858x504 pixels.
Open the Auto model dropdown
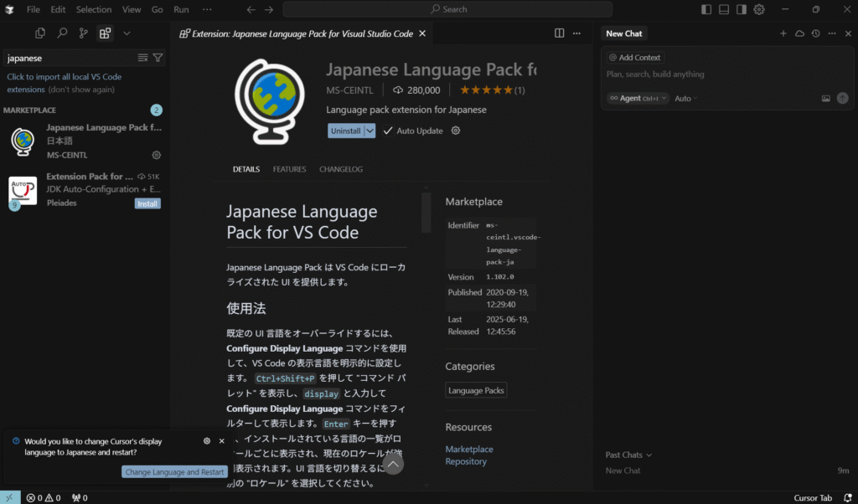[x=685, y=99]
